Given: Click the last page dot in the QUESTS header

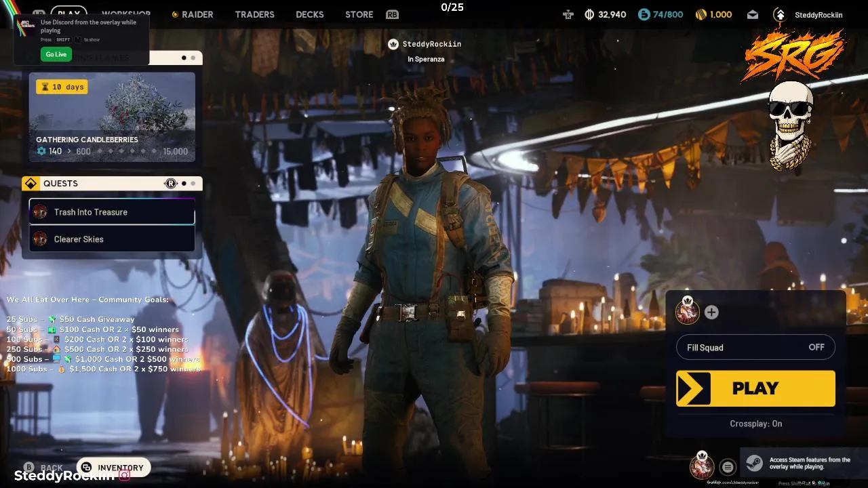Looking at the screenshot, I should (193, 184).
